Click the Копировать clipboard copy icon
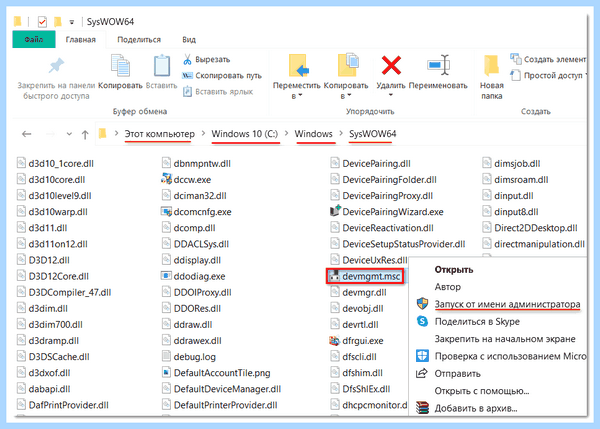This screenshot has height=429, width=600. click(120, 65)
